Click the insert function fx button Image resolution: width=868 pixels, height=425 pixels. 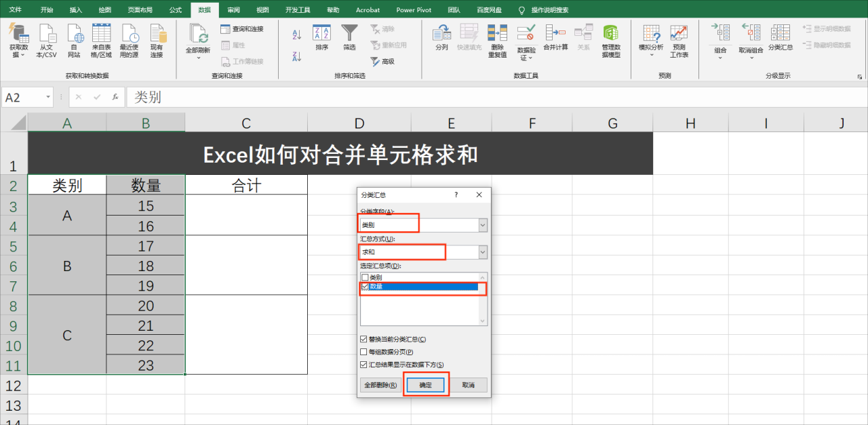pos(115,97)
